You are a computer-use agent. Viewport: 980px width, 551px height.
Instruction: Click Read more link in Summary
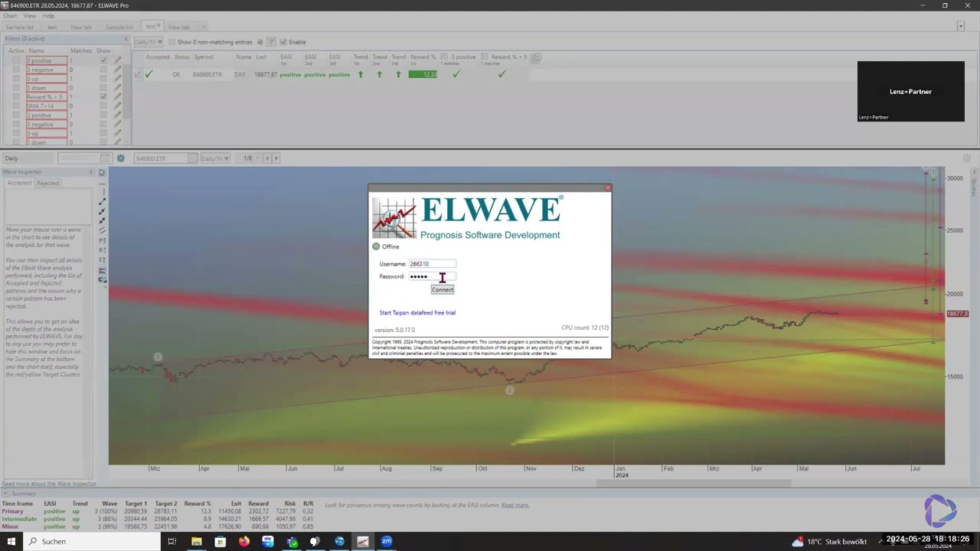click(x=515, y=505)
